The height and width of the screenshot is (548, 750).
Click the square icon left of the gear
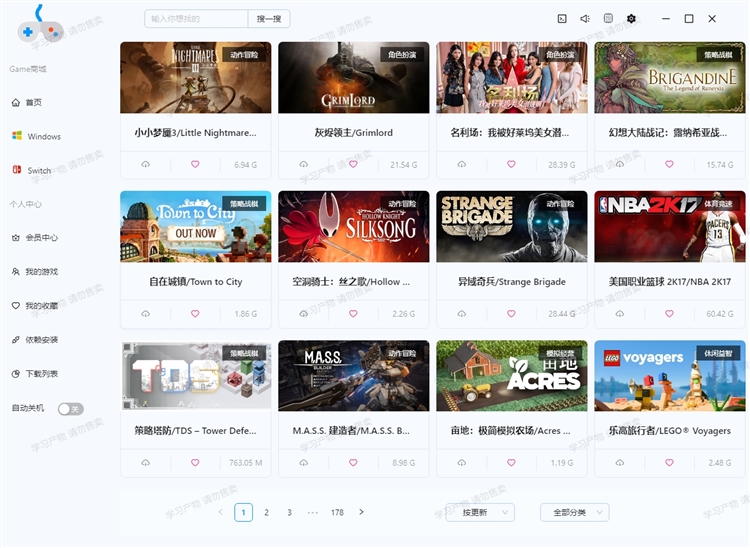point(608,18)
